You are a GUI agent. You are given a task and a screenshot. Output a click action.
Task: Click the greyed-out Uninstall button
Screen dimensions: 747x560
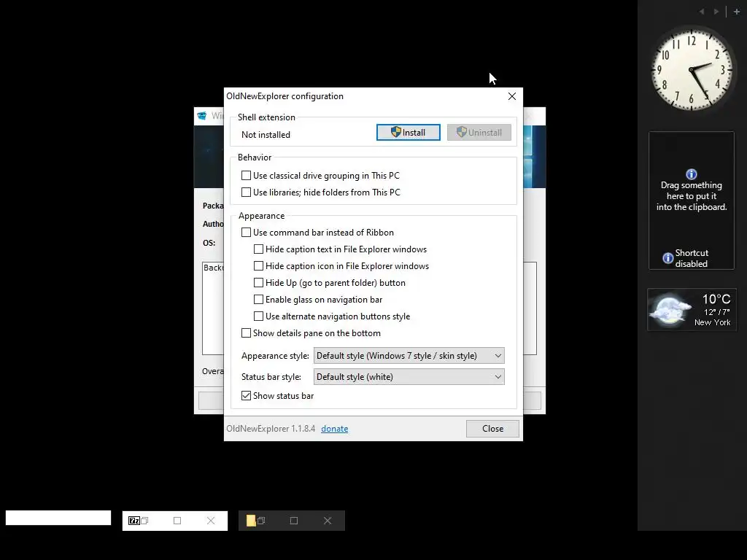pos(479,133)
